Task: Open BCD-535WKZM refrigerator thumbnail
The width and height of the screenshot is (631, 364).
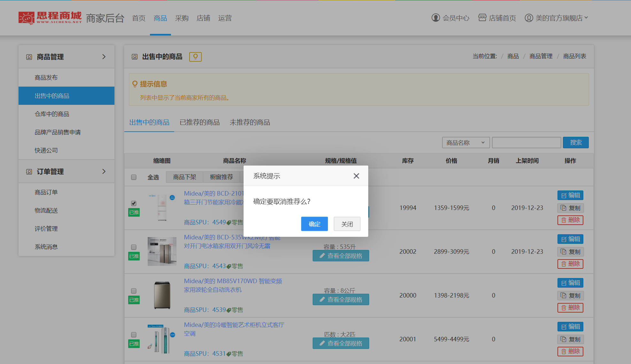Action: 162,252
